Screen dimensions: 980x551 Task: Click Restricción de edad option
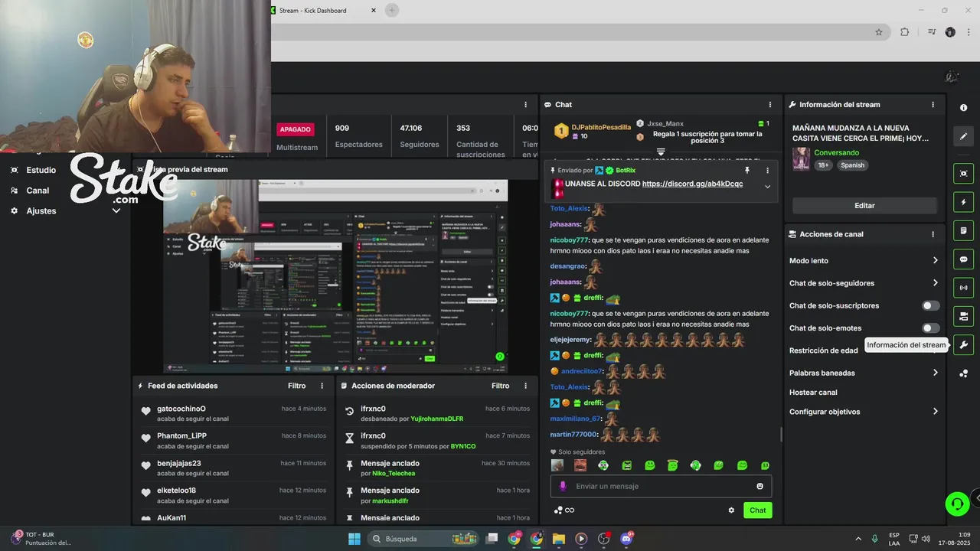[824, 350]
